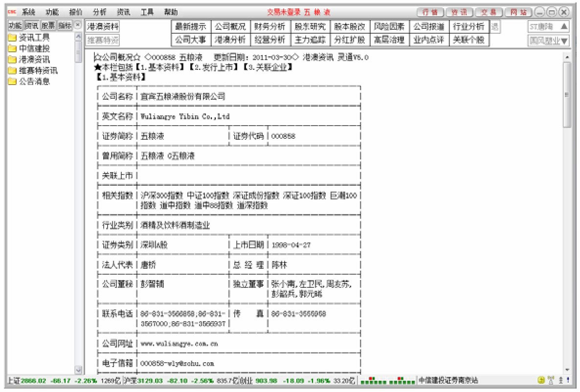Click the antenna signal icon in status bar

[x=551, y=379]
